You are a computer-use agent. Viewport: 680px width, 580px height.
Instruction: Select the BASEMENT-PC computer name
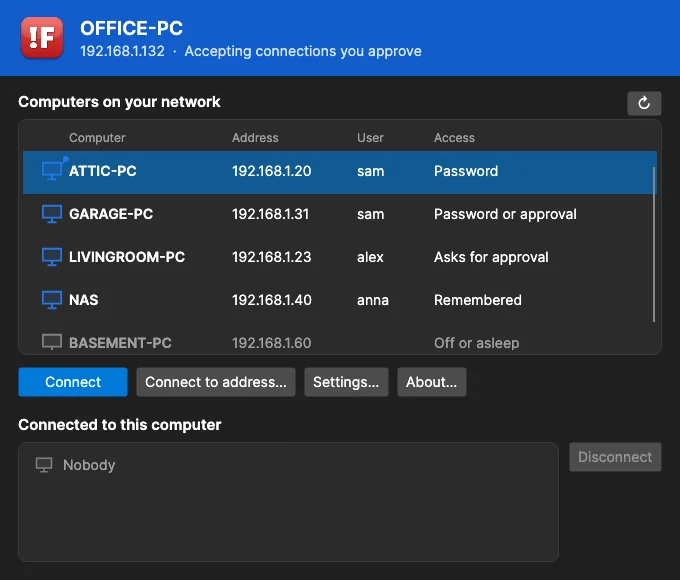pos(120,343)
